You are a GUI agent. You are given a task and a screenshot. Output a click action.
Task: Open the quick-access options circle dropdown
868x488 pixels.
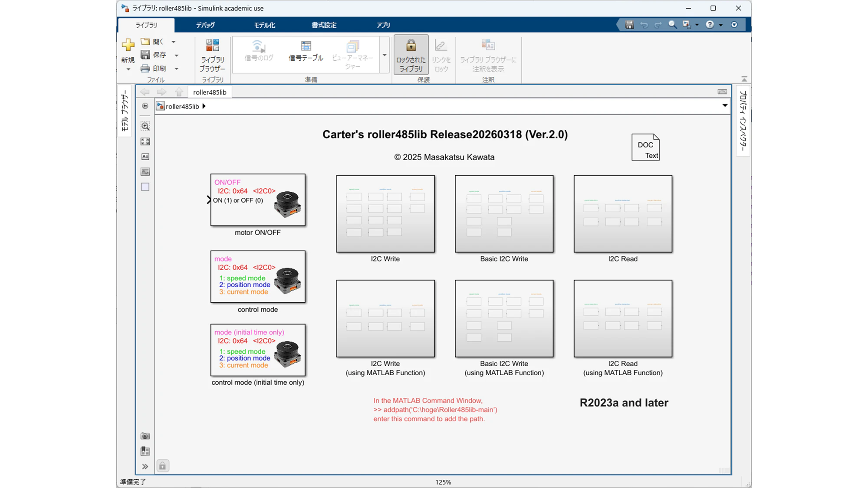[734, 25]
